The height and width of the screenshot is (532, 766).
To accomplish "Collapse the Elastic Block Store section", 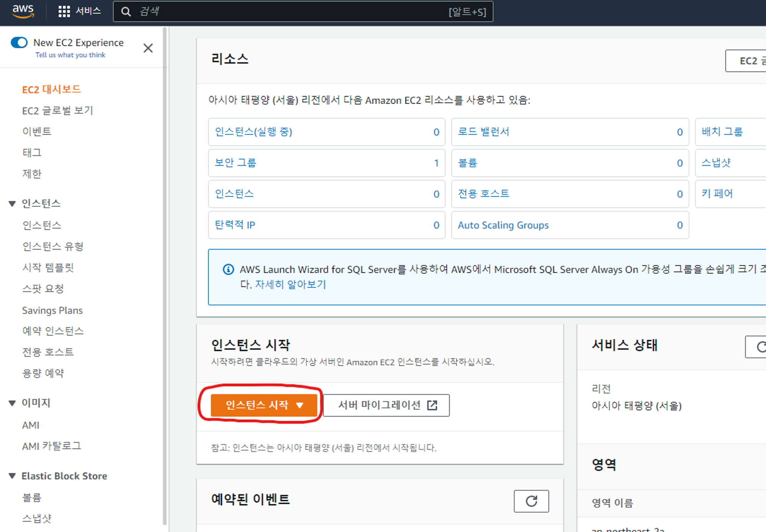I will 12,476.
